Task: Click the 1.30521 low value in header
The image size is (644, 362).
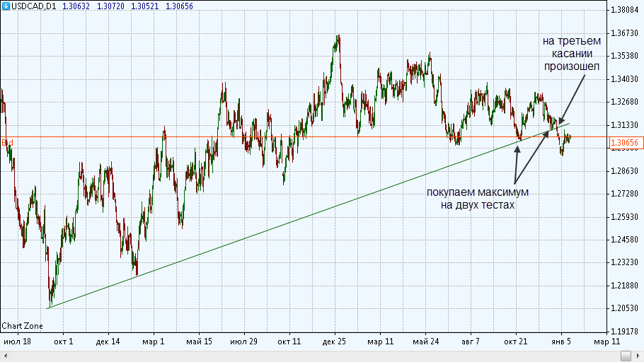Action: 144,6
